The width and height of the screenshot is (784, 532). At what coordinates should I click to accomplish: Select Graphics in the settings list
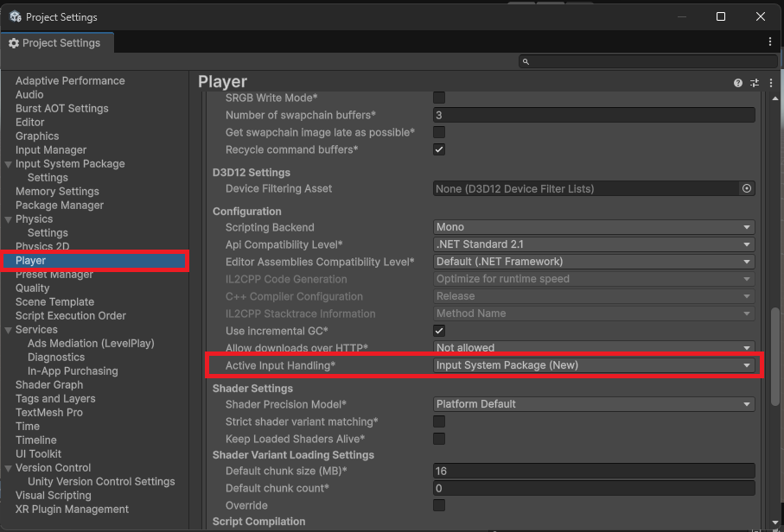(x=37, y=136)
